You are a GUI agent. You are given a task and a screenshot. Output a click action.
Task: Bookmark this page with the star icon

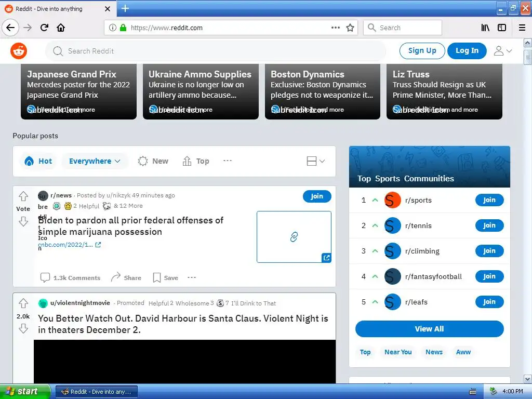tap(350, 28)
